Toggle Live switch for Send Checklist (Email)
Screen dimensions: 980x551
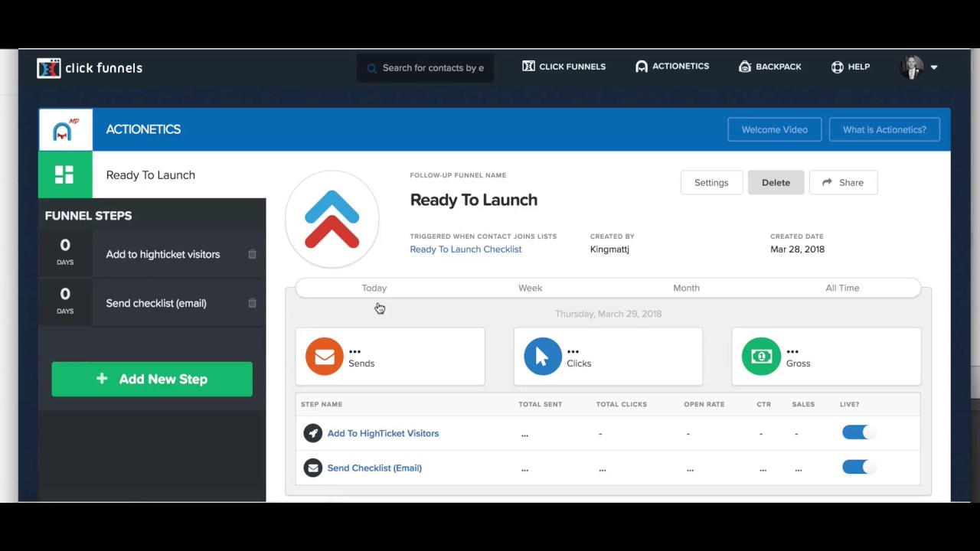pos(858,467)
